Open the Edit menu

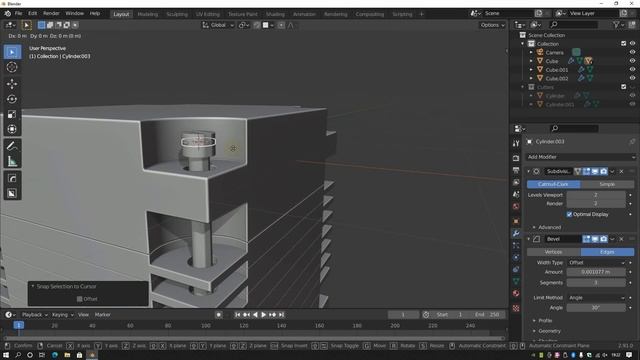(32, 13)
